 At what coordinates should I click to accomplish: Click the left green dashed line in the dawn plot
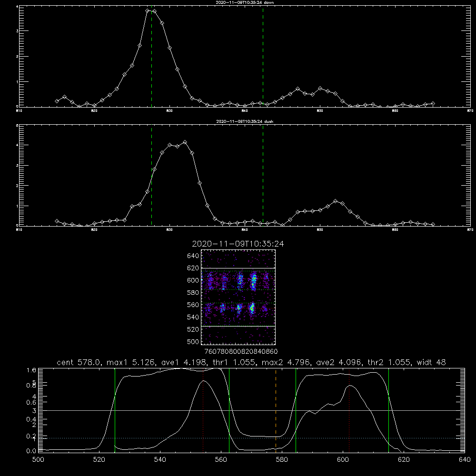coord(151,56)
